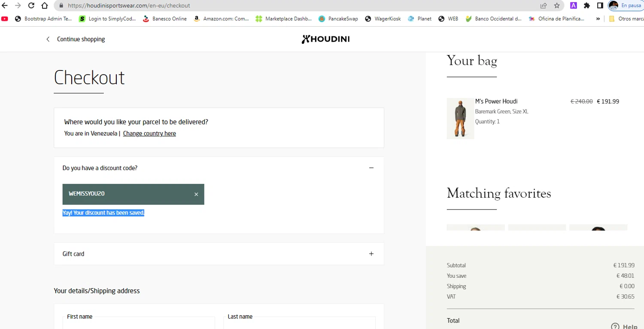This screenshot has height=329, width=644.
Task: Click the M's Power Houdi product name
Action: coord(496,101)
